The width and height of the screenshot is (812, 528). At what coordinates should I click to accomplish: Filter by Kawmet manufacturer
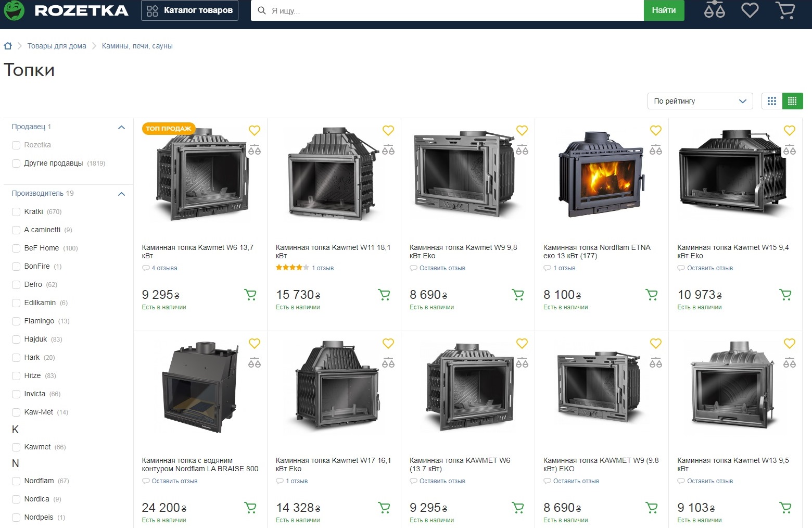point(16,447)
